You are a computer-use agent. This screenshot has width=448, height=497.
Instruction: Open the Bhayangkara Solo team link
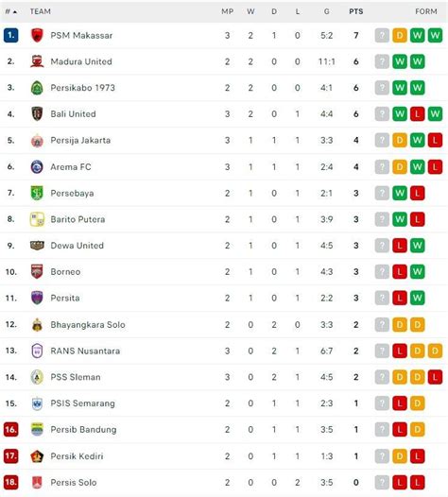coord(88,325)
